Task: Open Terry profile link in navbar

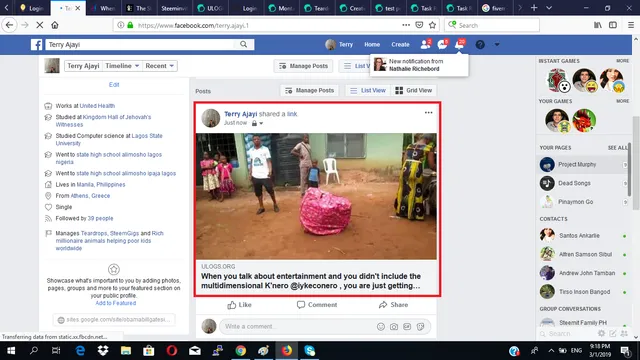Action: tap(340, 44)
